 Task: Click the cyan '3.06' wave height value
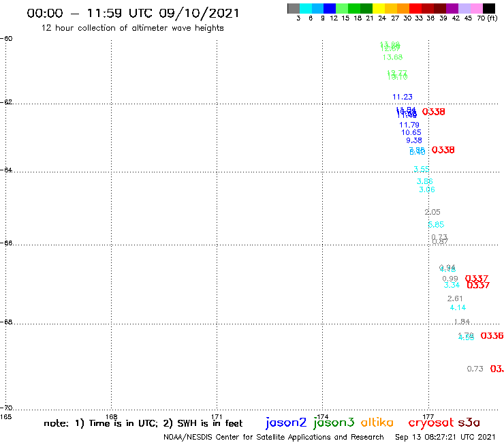click(427, 189)
